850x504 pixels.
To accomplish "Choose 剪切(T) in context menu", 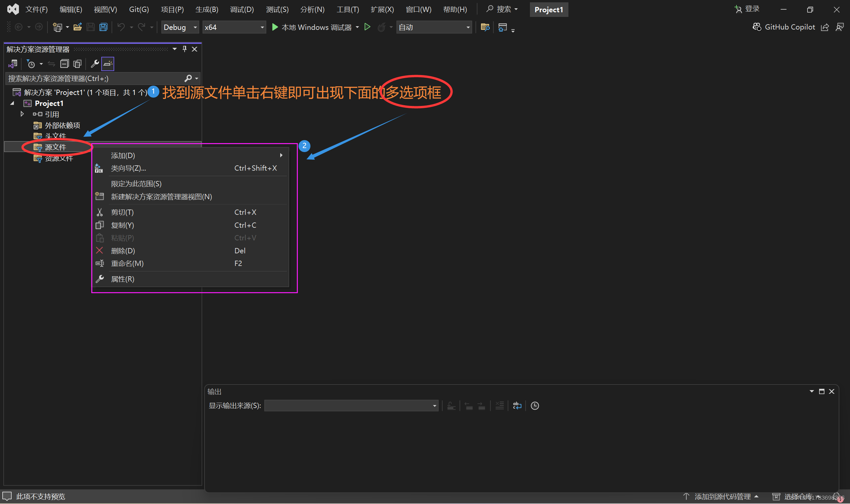I will 191,212.
